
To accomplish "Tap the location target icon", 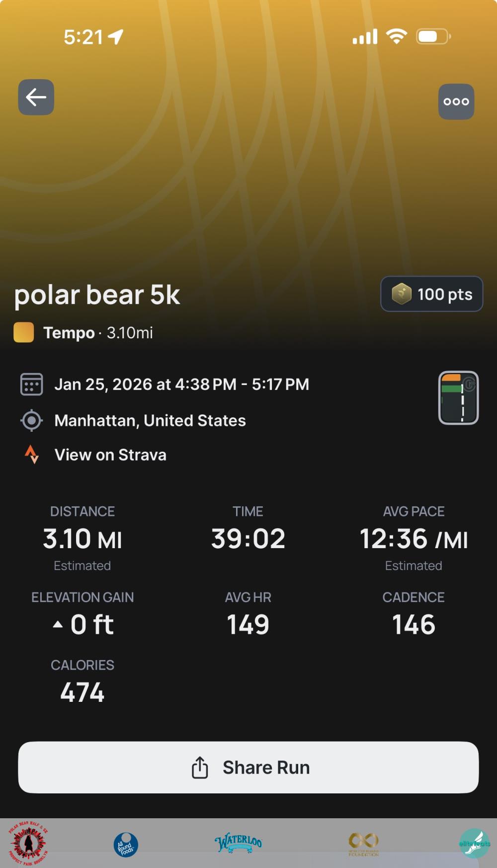I will pos(31,420).
